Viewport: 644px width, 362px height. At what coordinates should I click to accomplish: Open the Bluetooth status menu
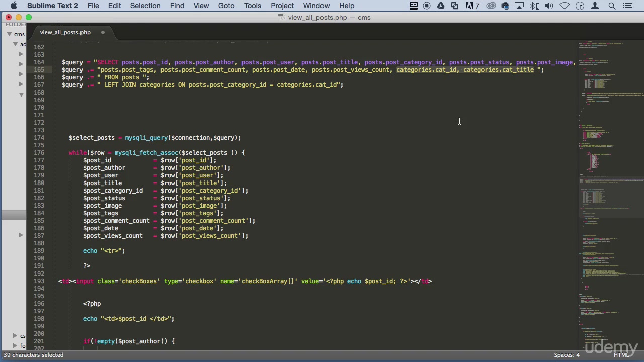click(x=535, y=6)
